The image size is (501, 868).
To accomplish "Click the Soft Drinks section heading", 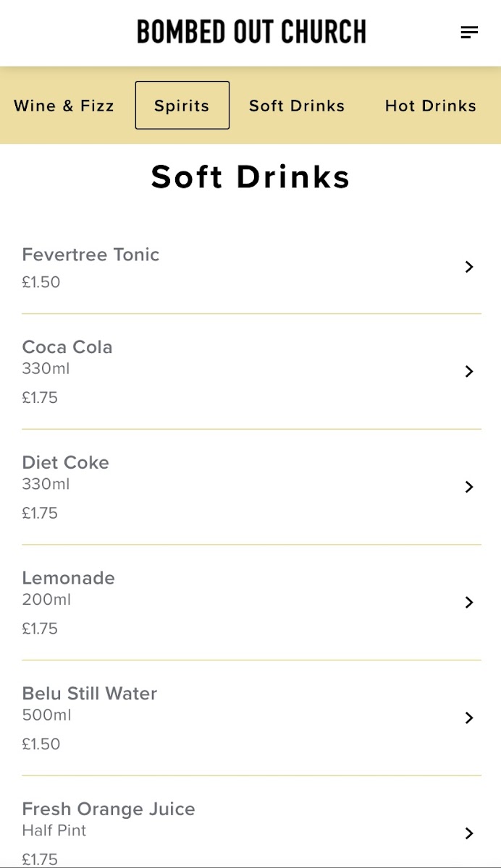I will click(x=250, y=177).
